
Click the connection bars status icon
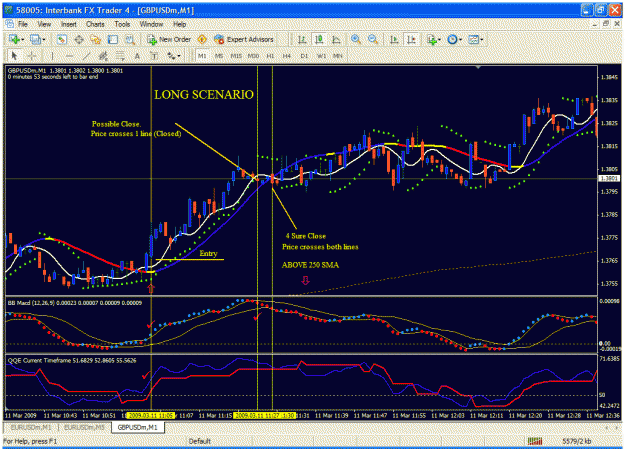(x=535, y=441)
